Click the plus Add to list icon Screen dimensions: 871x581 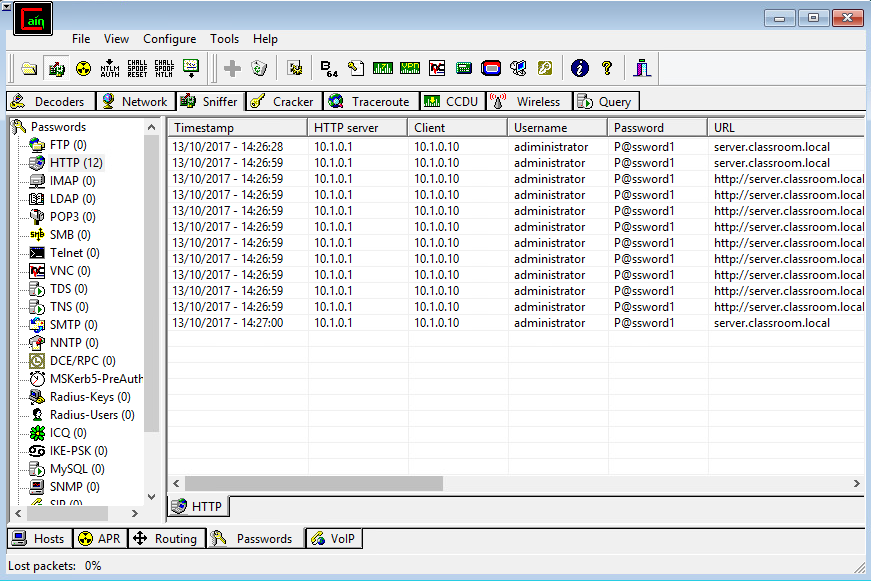click(x=232, y=68)
